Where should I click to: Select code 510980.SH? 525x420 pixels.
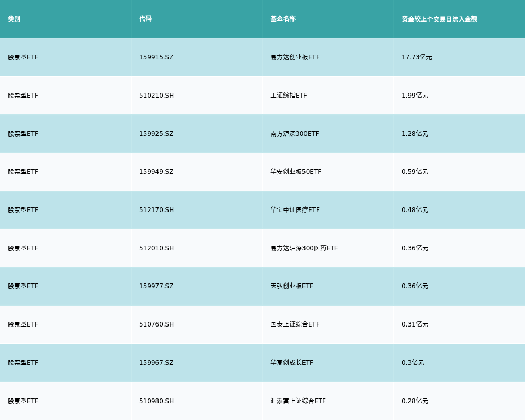click(x=156, y=401)
